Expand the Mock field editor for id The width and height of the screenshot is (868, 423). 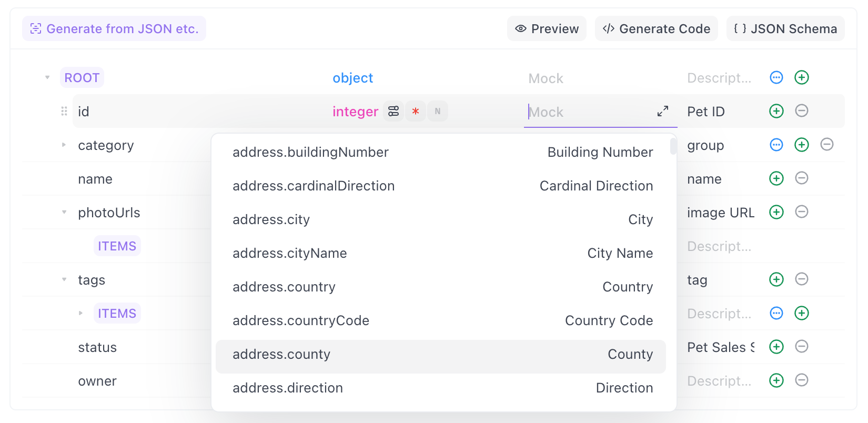[x=662, y=112]
